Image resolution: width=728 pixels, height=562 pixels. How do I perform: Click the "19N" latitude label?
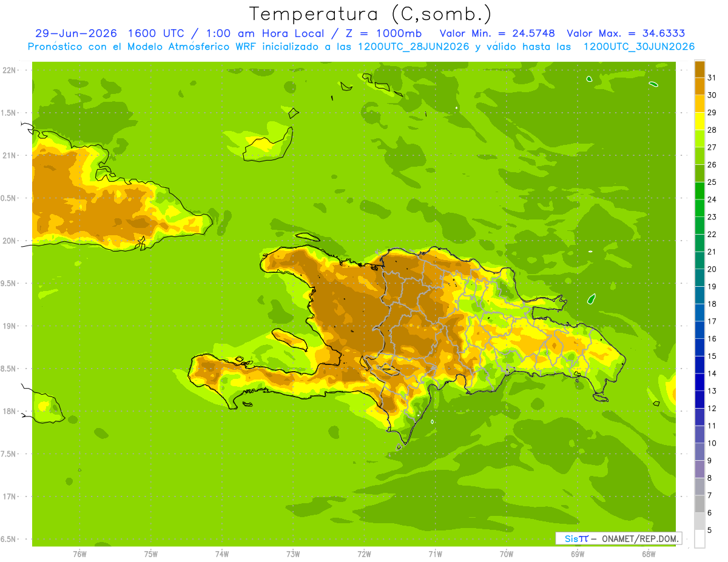click(x=9, y=326)
